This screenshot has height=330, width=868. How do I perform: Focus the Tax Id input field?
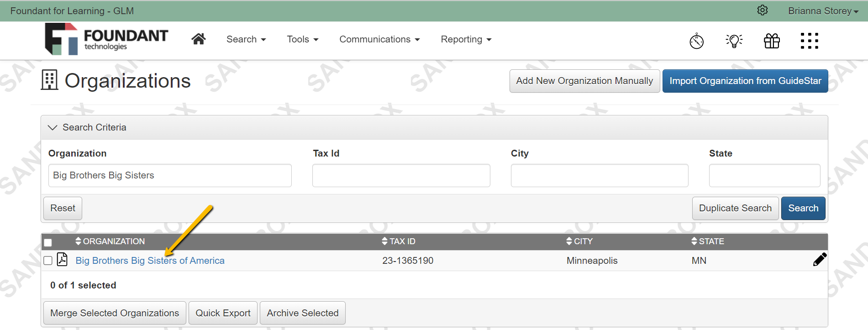coord(401,175)
